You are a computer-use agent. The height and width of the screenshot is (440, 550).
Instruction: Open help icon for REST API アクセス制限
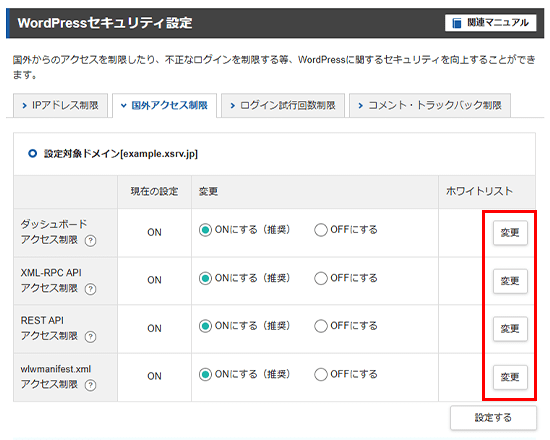(90, 337)
